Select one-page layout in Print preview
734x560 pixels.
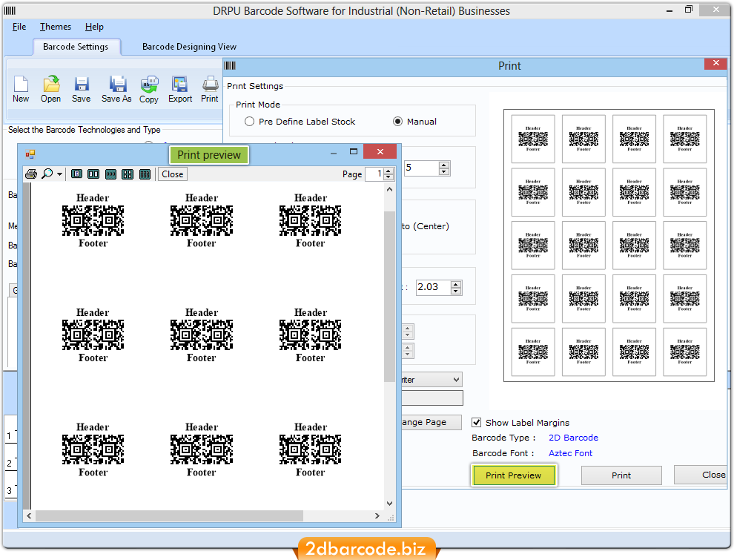pos(77,174)
